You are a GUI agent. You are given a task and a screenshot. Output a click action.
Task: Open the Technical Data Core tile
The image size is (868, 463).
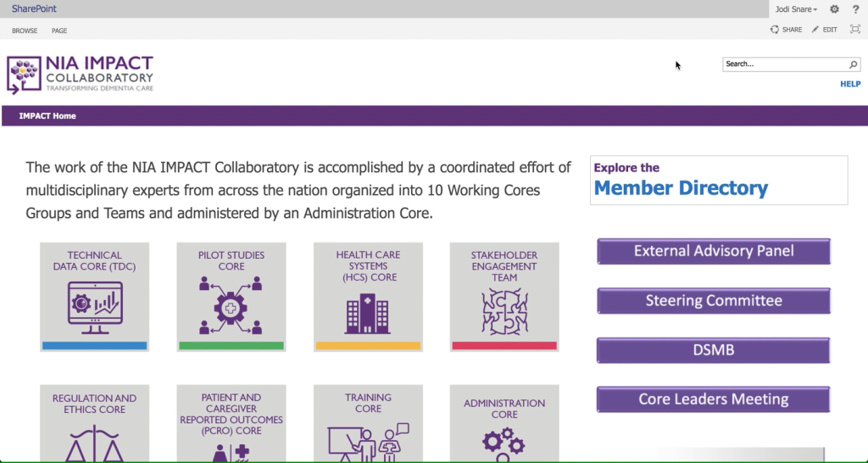(x=95, y=297)
